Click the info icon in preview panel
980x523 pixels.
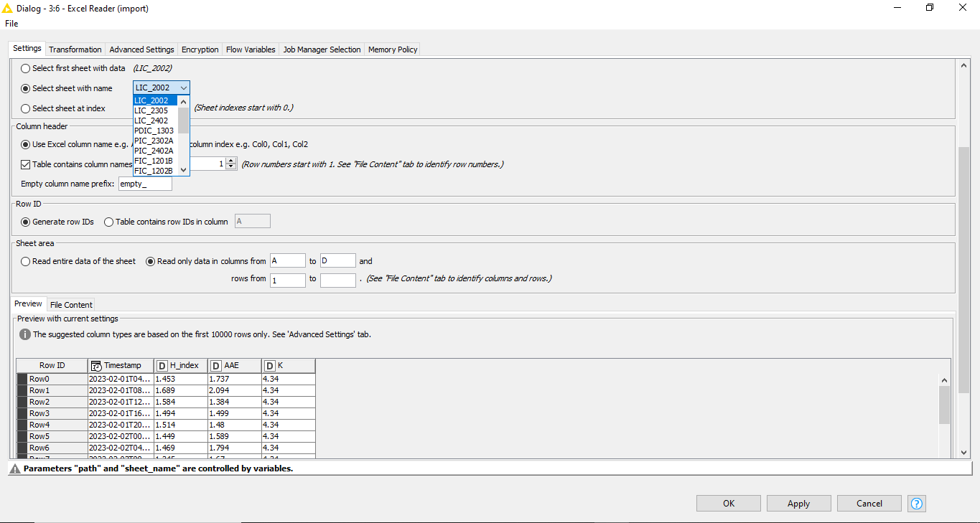[x=25, y=334]
